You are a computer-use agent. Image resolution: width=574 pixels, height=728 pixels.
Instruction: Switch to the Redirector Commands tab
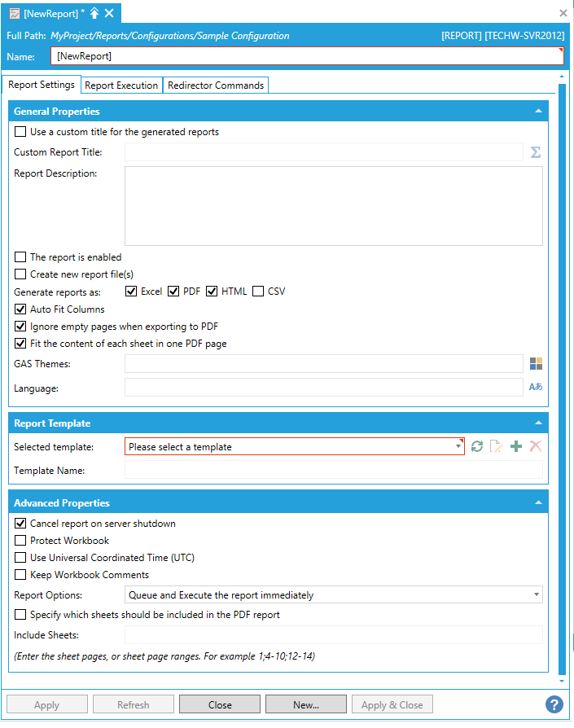[x=216, y=86]
